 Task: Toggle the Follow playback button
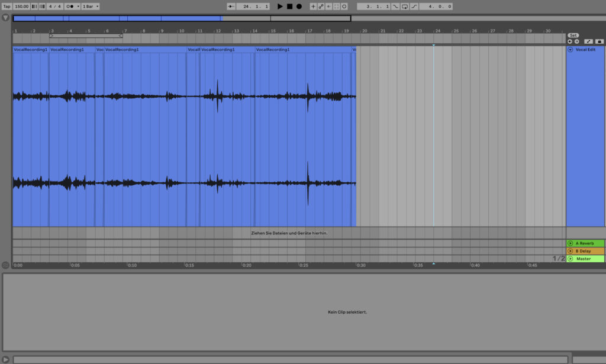click(231, 7)
